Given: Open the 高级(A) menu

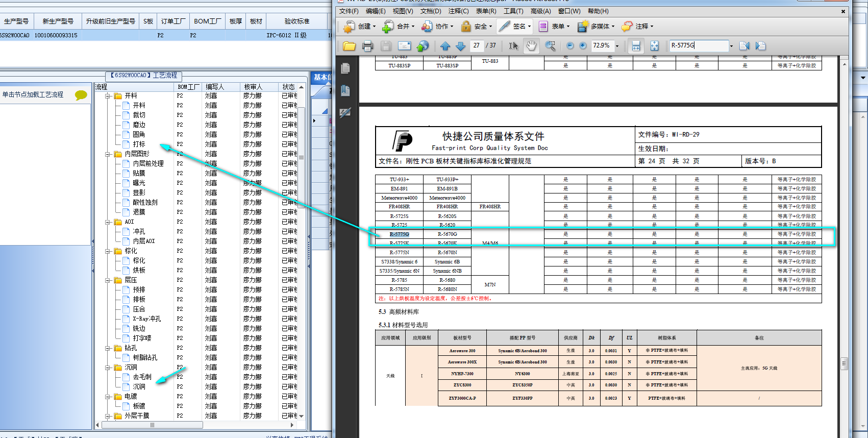Looking at the screenshot, I should (540, 11).
